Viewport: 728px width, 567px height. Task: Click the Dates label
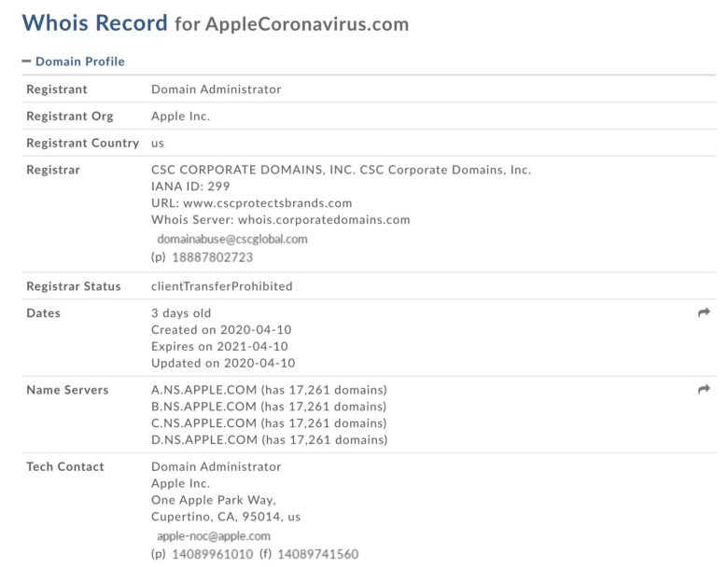coord(43,313)
